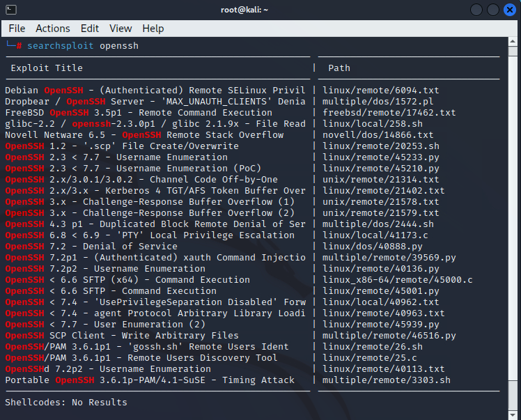
Task: Close the terminal window with blue X
Action: [509, 10]
